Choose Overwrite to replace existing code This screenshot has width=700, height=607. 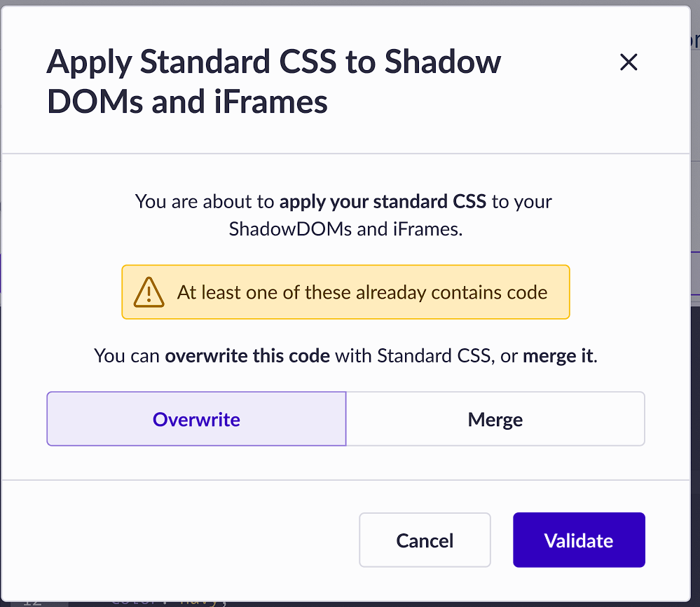click(x=196, y=419)
